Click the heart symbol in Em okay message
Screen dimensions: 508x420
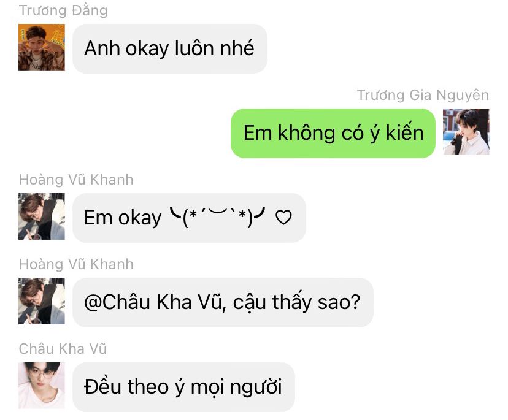pos(283,217)
